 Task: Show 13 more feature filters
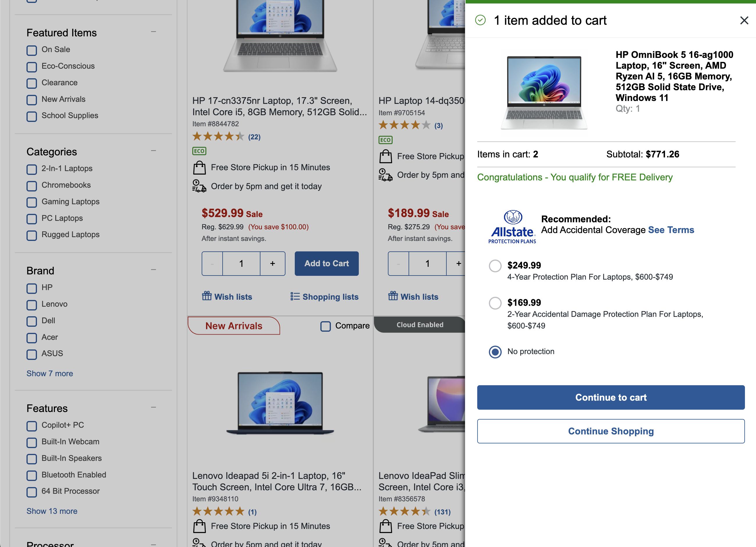coord(52,511)
